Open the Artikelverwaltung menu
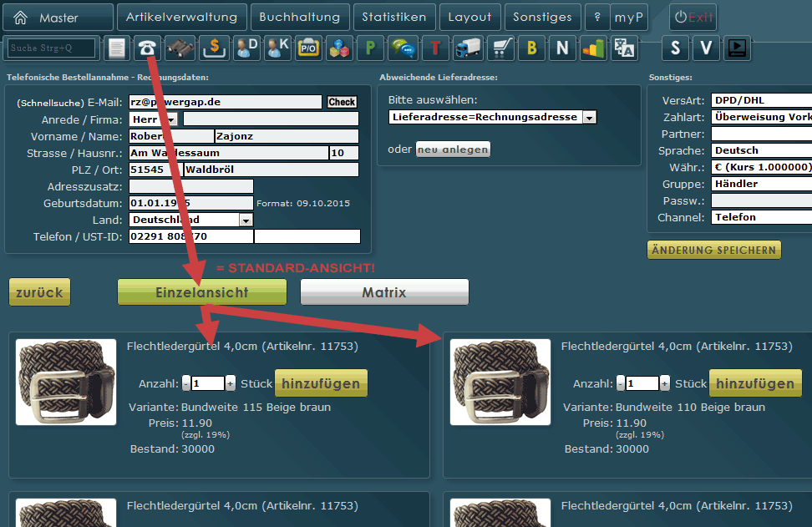Viewport: 812px width, 527px height. 182,17
